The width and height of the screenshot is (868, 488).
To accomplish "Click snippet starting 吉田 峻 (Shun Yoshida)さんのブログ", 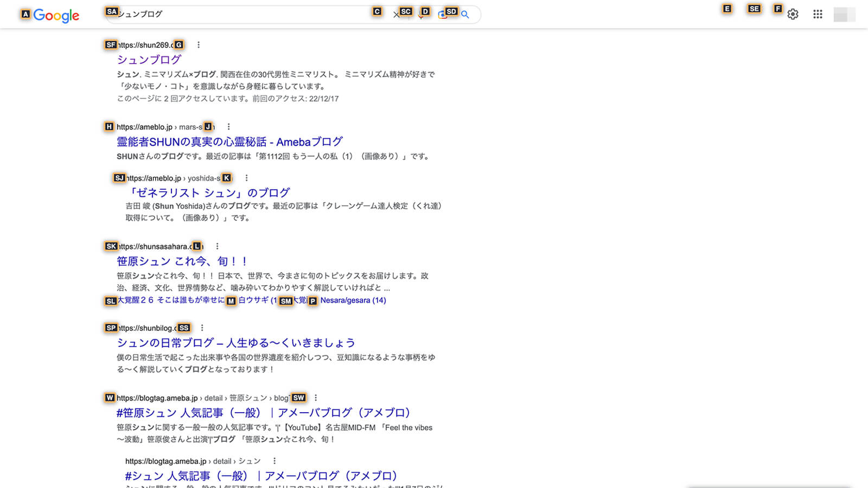I will [x=284, y=212].
